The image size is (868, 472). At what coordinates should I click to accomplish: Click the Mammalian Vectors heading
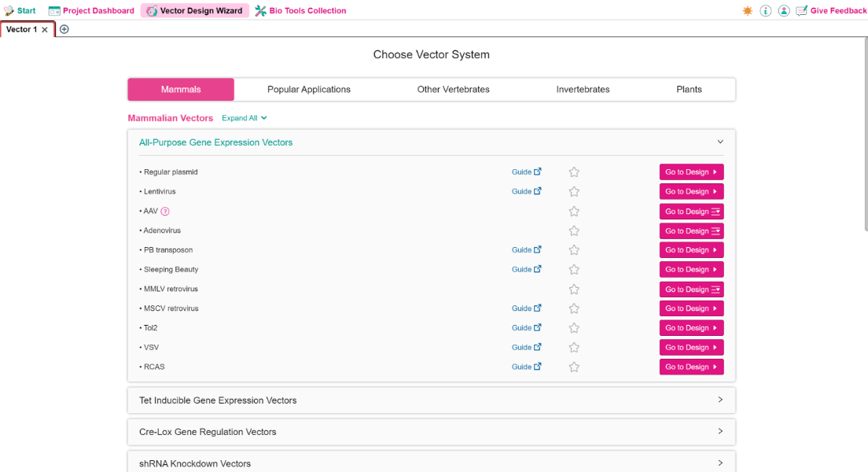point(171,118)
